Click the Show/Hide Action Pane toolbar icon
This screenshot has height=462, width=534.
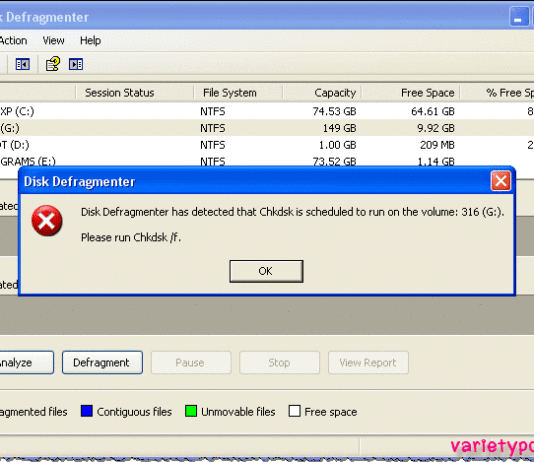click(76, 64)
